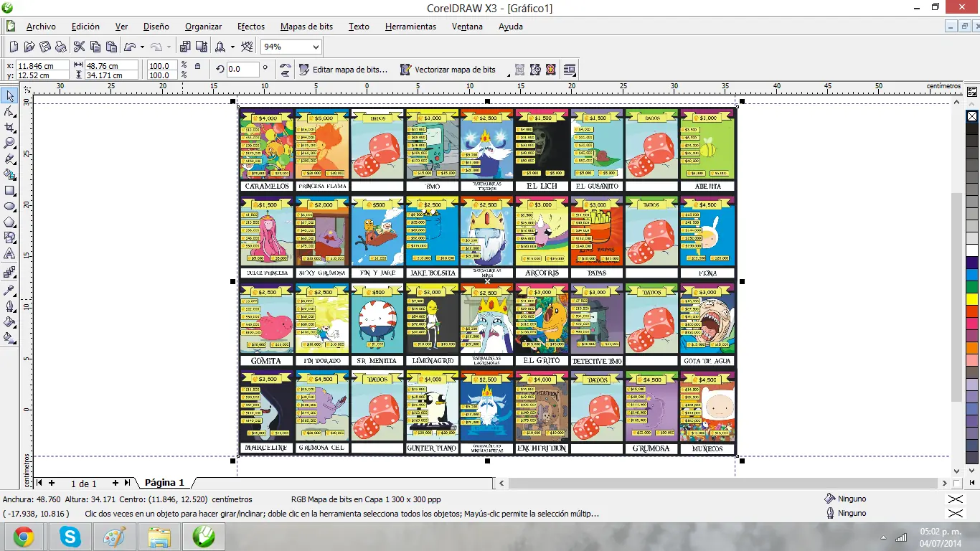Select the Fill bucket tool

pyautogui.click(x=10, y=321)
